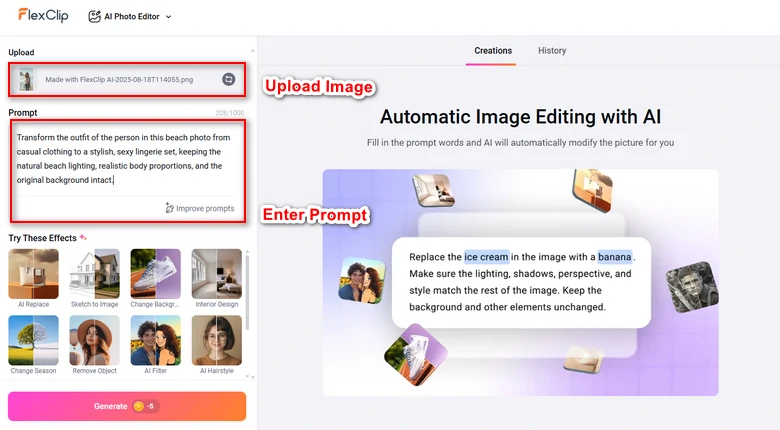This screenshot has height=430, width=780.
Task: Click the 'Prompt' section label
Action: (23, 112)
